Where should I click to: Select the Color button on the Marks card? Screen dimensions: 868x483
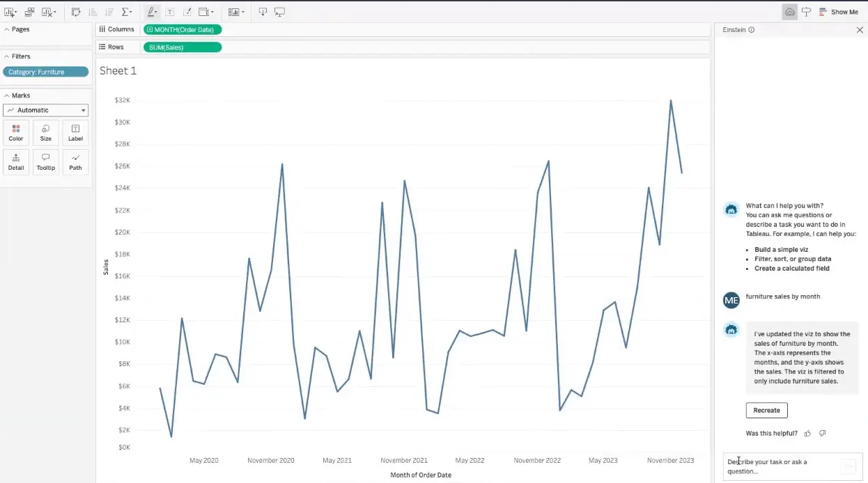tap(15, 132)
